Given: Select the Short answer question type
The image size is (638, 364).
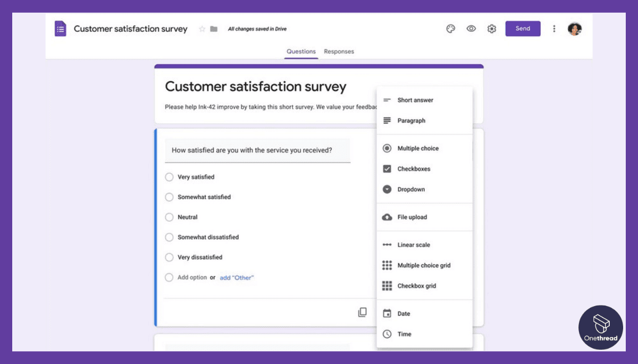Looking at the screenshot, I should coord(415,100).
